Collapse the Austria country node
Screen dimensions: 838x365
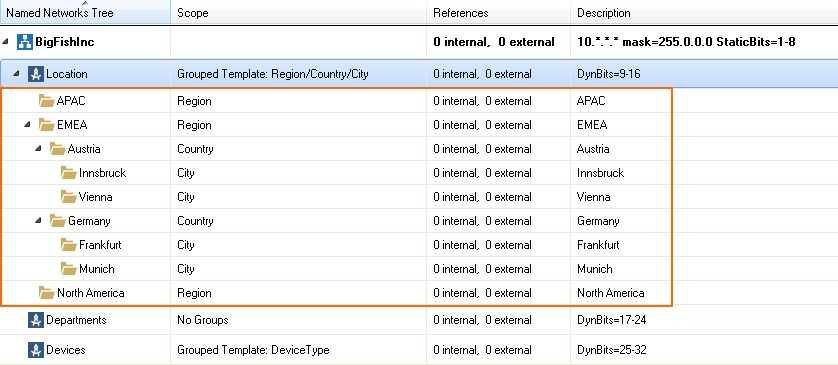pos(38,149)
